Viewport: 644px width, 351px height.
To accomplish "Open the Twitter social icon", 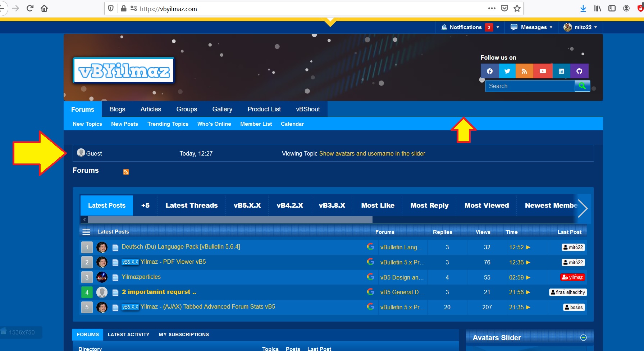I will click(x=507, y=71).
